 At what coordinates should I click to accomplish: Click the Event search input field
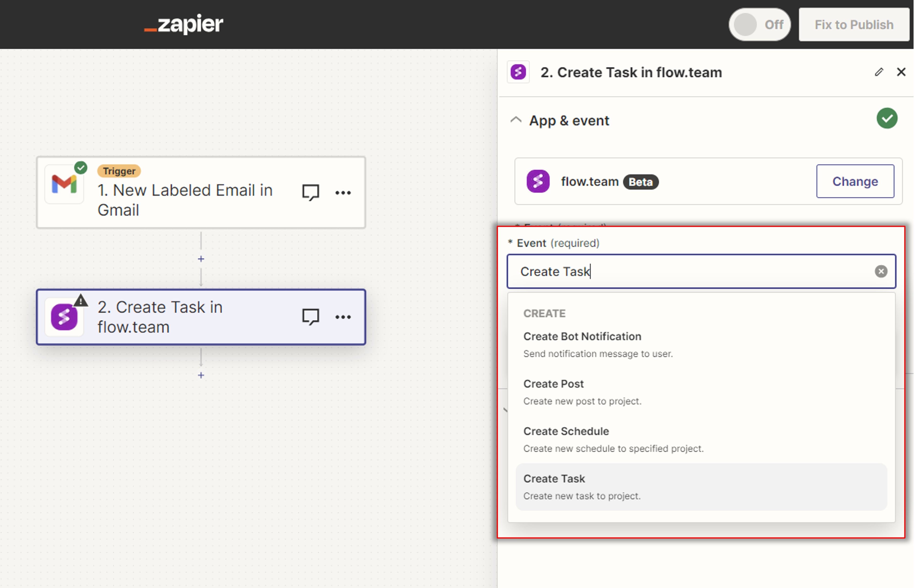[701, 272]
